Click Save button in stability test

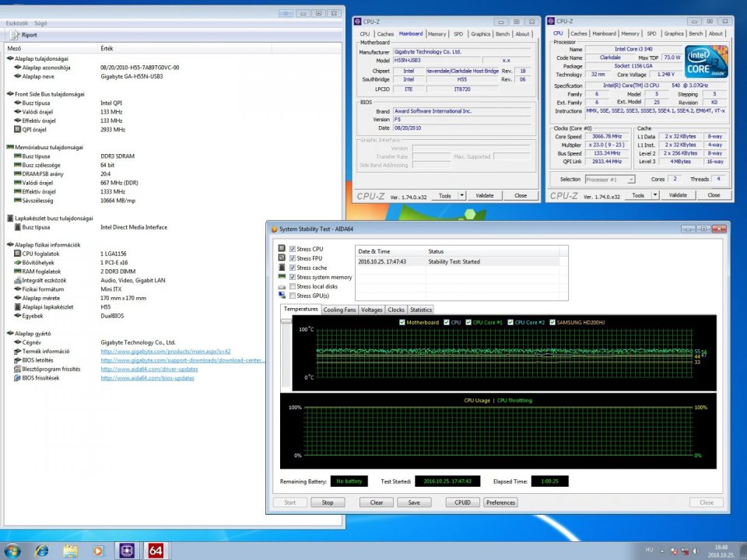(414, 502)
